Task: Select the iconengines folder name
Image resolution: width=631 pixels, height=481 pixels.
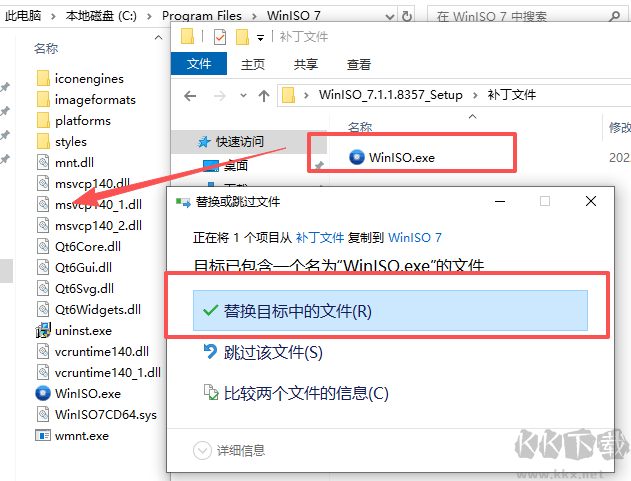Action: point(89,78)
